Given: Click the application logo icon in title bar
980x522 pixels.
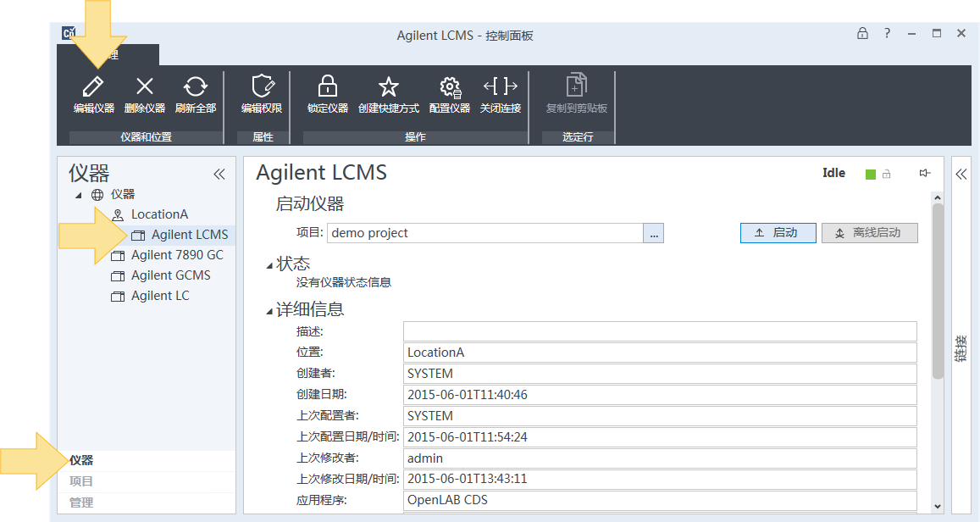Looking at the screenshot, I should 69,33.
